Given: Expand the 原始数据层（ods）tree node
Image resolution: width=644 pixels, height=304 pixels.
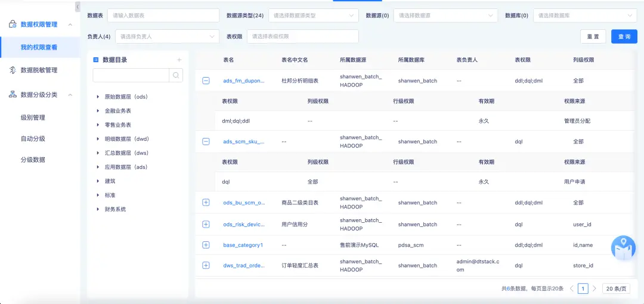Looking at the screenshot, I should [98, 97].
